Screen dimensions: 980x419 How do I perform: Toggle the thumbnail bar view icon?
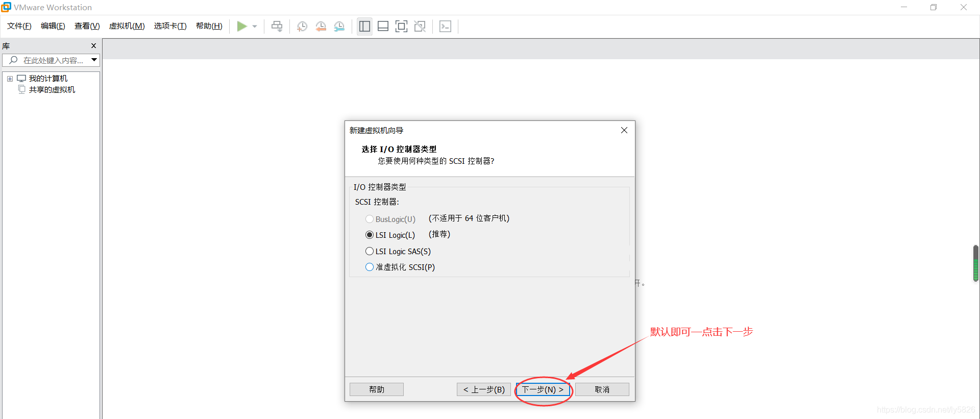click(x=383, y=26)
